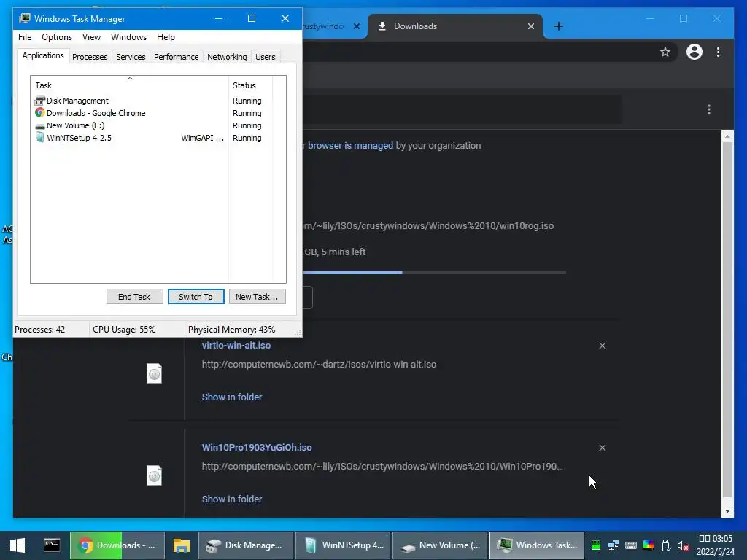Remove Win10Pro1903YuGiOh.iso from list
The image size is (747, 560).
pos(602,448)
